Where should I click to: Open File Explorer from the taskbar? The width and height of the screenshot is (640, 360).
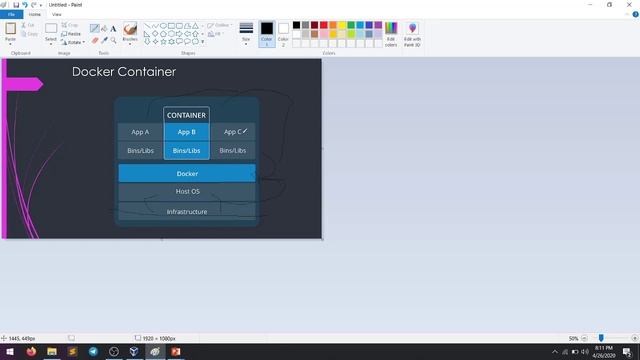(52, 351)
